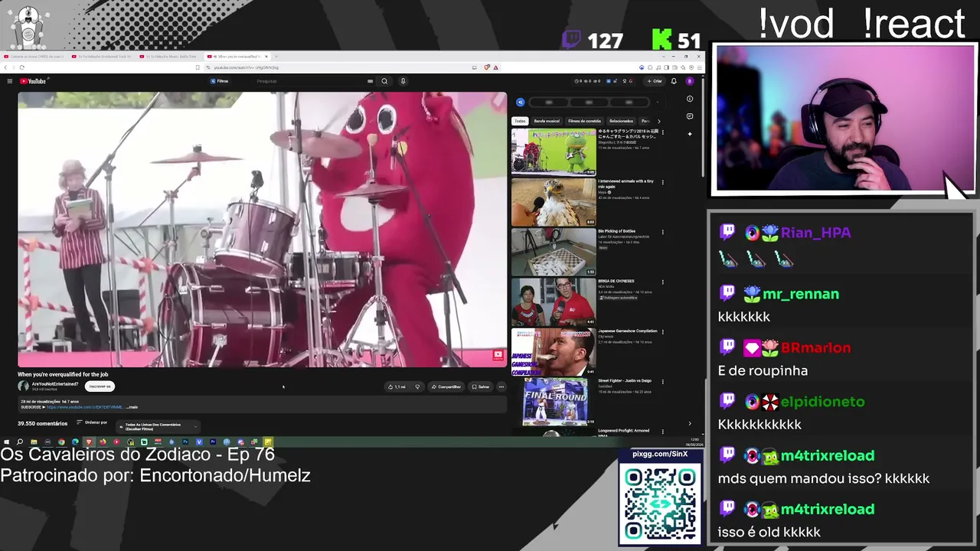Open options for 'Japanese Gameshow Compilation' video
The width and height of the screenshot is (980, 551).
pyautogui.click(x=662, y=331)
